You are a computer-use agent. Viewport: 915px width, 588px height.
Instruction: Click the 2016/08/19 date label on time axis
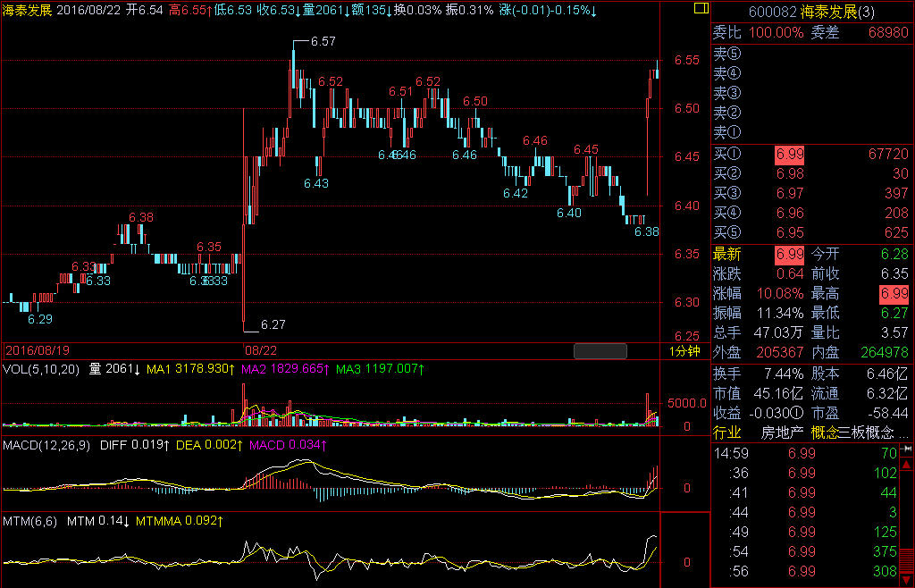point(37,350)
